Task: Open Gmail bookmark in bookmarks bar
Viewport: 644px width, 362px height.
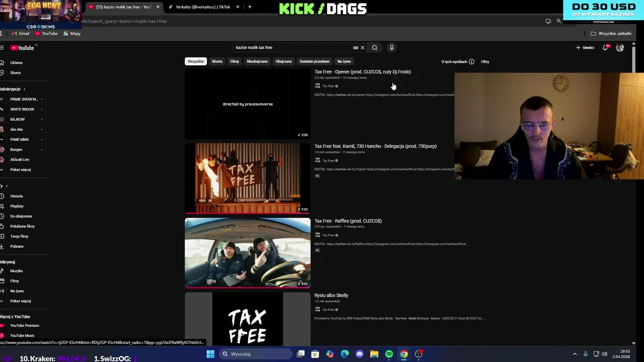Action: click(21, 34)
